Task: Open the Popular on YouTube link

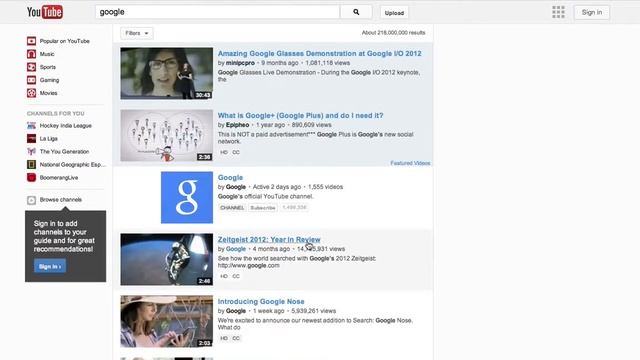Action: [64, 41]
